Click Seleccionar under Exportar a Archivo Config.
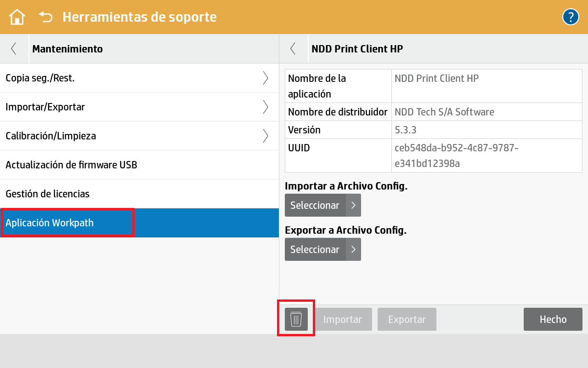Screen dimensions: 588x368 [x=323, y=249]
